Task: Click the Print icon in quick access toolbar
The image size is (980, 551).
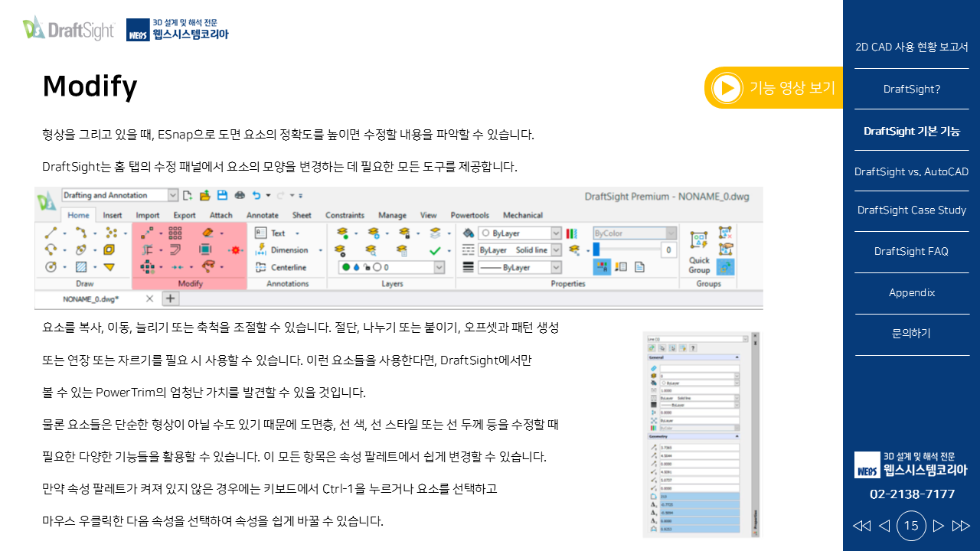Action: click(240, 196)
